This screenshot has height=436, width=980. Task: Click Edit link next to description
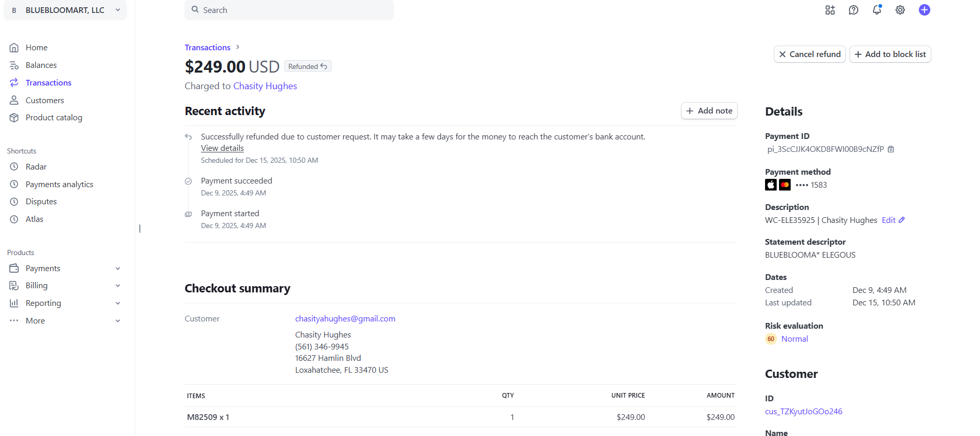888,220
